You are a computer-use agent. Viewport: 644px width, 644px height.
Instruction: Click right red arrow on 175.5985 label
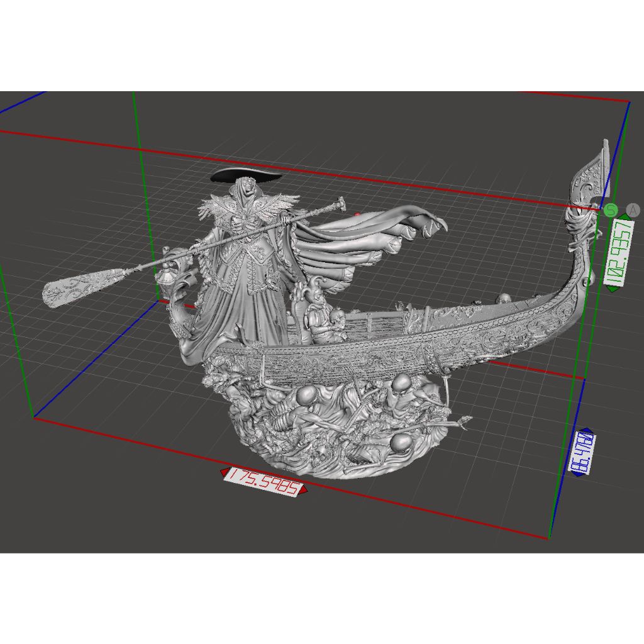coord(304,489)
